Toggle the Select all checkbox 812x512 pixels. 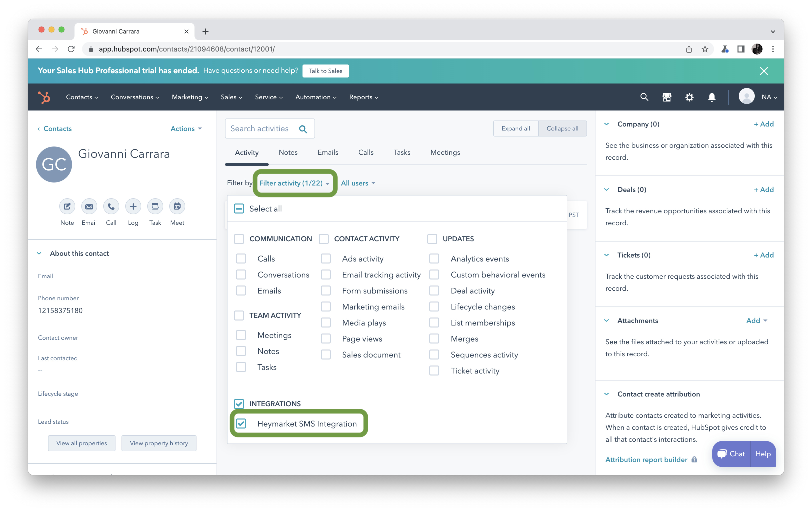pyautogui.click(x=239, y=209)
